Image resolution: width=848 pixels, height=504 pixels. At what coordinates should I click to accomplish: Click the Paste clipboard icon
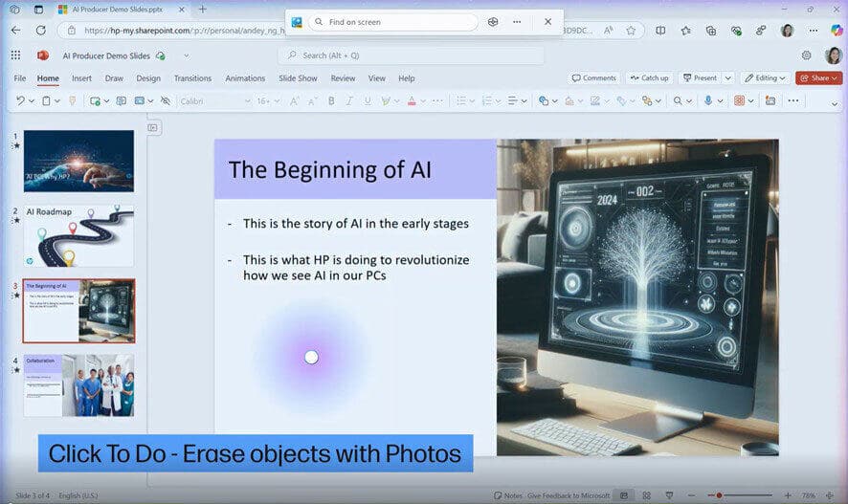pyautogui.click(x=47, y=101)
